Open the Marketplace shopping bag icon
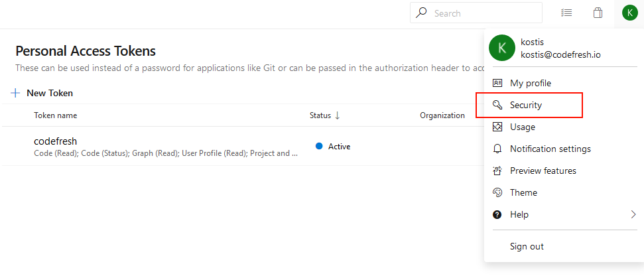 (598, 13)
